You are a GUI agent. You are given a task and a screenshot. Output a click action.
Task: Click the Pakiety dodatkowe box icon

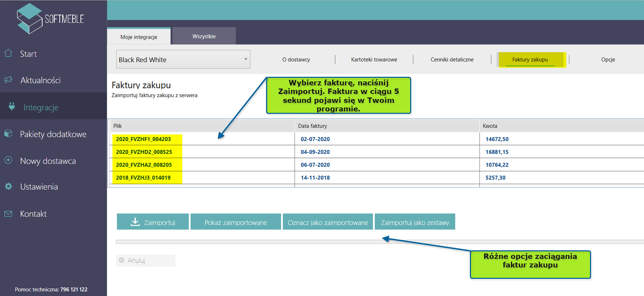point(8,134)
